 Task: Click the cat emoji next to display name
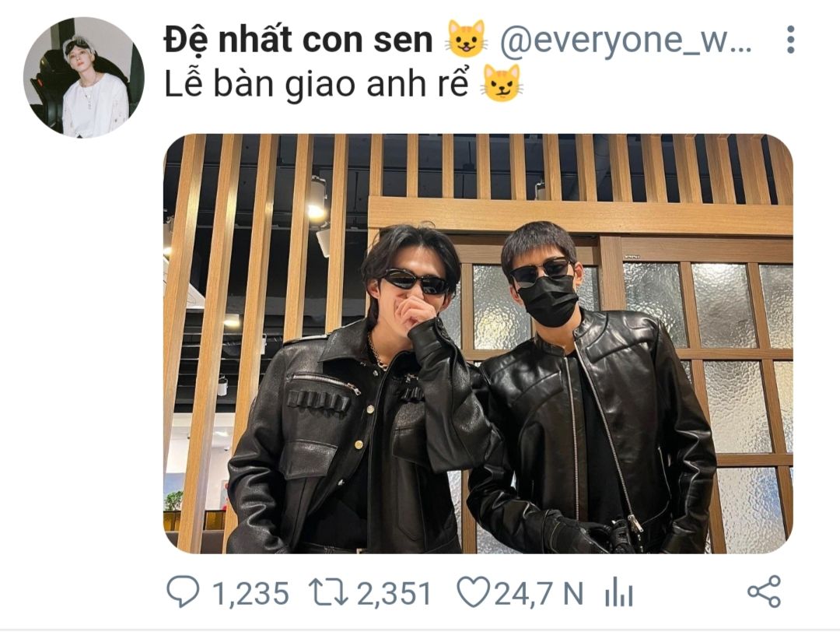tap(467, 39)
